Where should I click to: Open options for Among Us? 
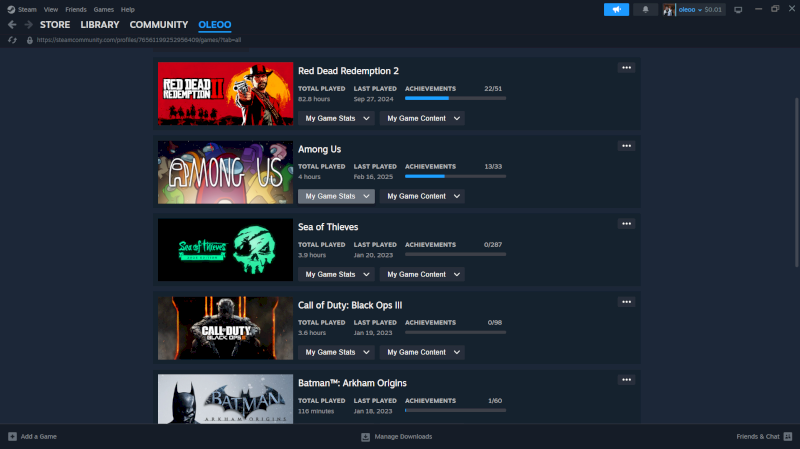pos(626,146)
